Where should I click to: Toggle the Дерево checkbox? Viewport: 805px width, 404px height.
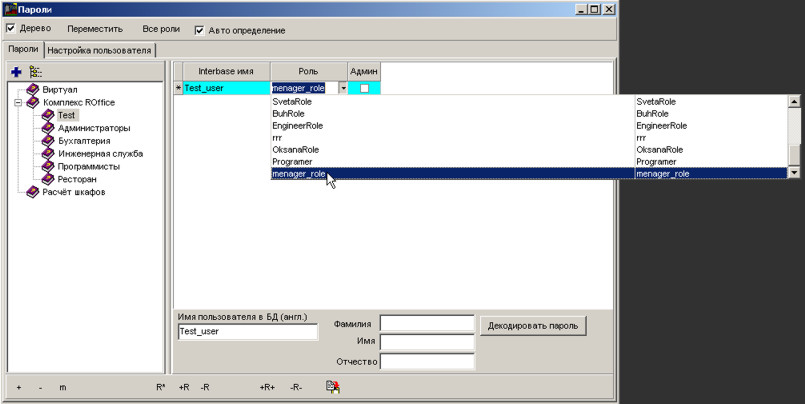(x=11, y=29)
